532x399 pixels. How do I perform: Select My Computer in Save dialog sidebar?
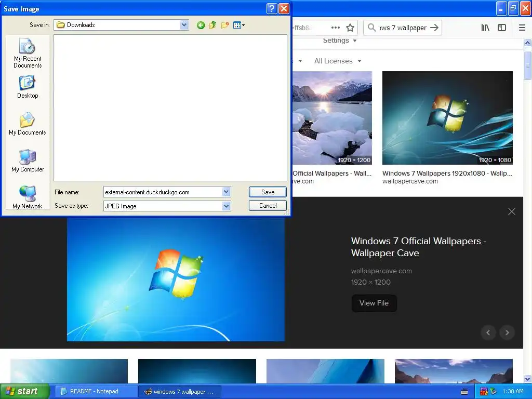click(x=28, y=161)
